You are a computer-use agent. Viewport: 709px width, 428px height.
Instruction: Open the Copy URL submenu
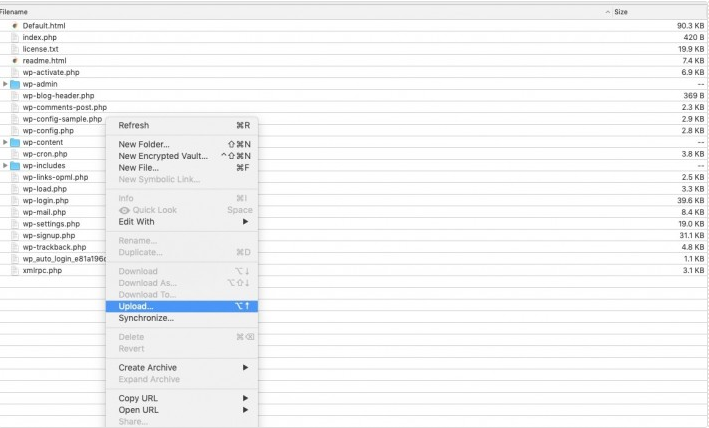pyautogui.click(x=182, y=399)
